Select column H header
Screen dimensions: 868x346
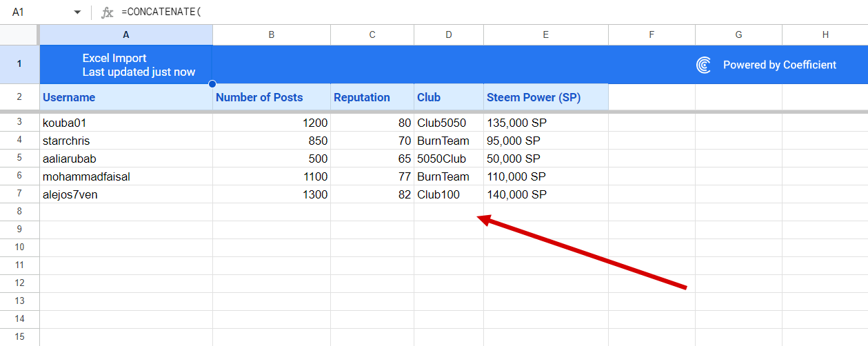825,34
